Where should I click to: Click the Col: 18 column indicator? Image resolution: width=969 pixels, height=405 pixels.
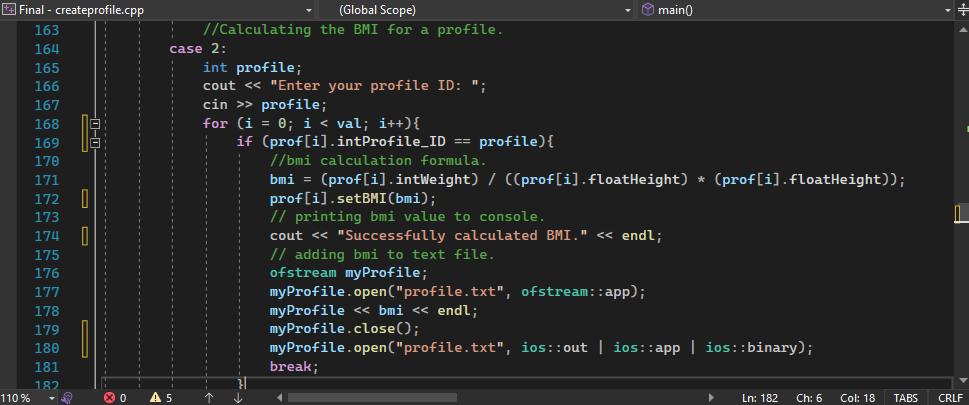pyautogui.click(x=857, y=398)
